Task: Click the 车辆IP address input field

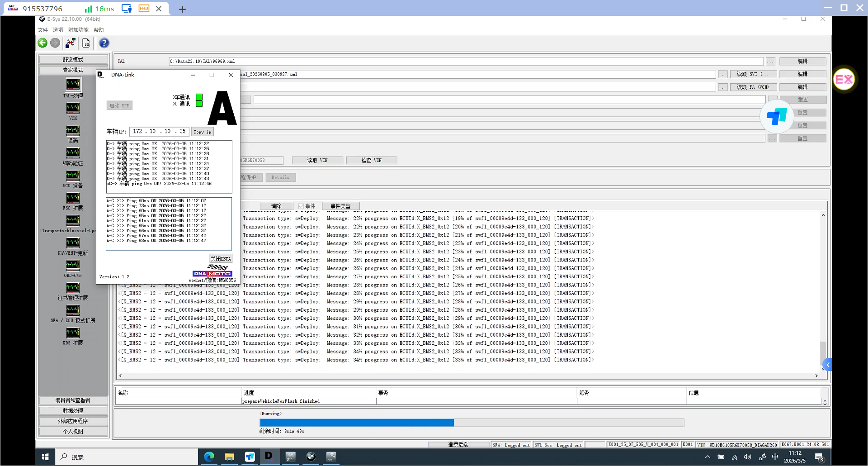Action: tap(159, 132)
